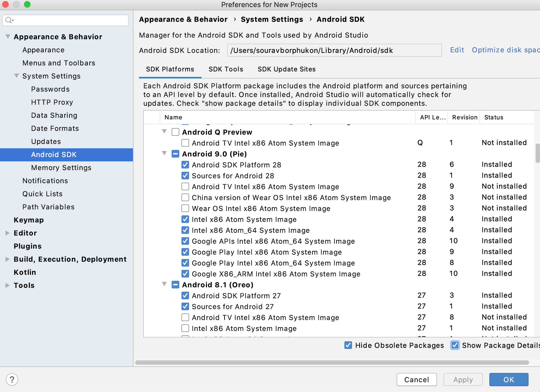The width and height of the screenshot is (540, 392).
Task: Uncheck Sources for Android 28
Action: (185, 176)
